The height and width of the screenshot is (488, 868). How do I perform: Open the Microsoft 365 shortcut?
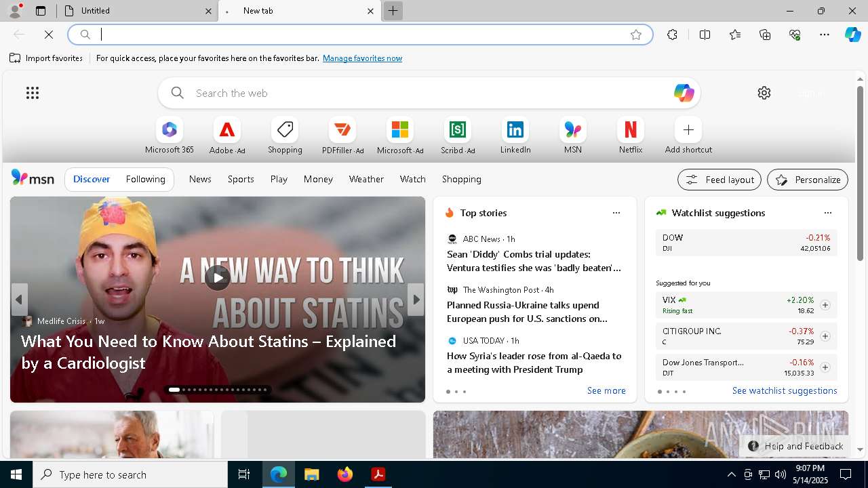[x=170, y=136]
